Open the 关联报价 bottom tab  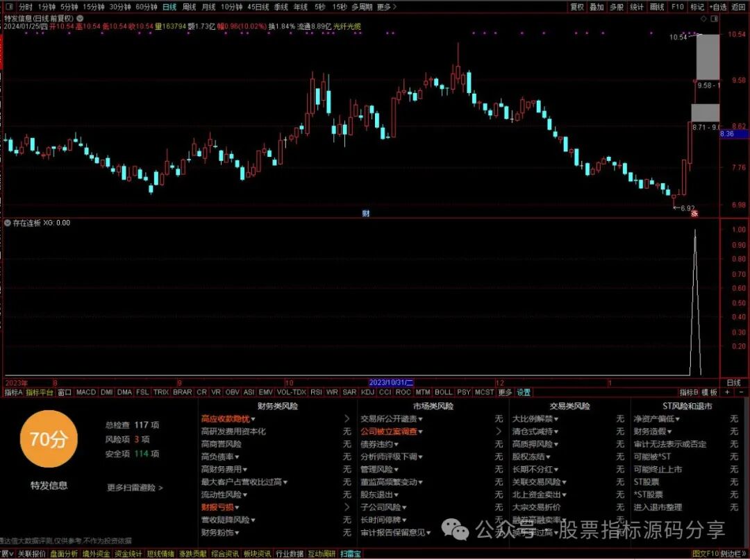click(x=31, y=554)
